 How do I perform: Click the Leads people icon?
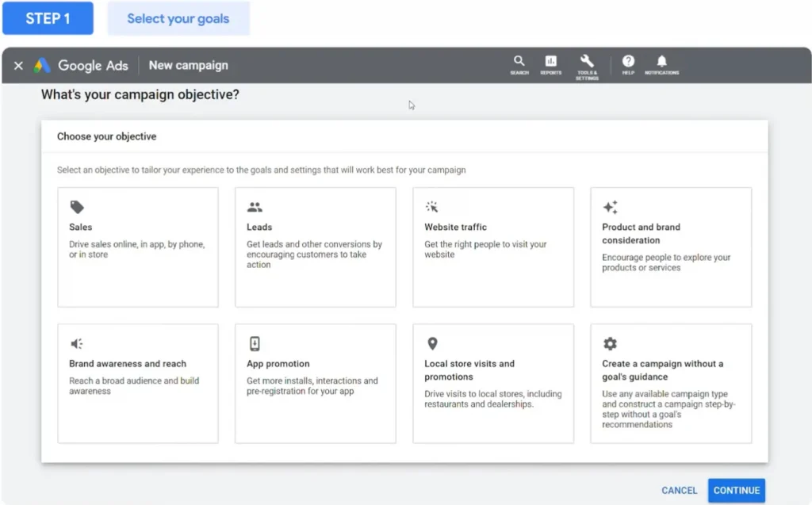pos(255,208)
